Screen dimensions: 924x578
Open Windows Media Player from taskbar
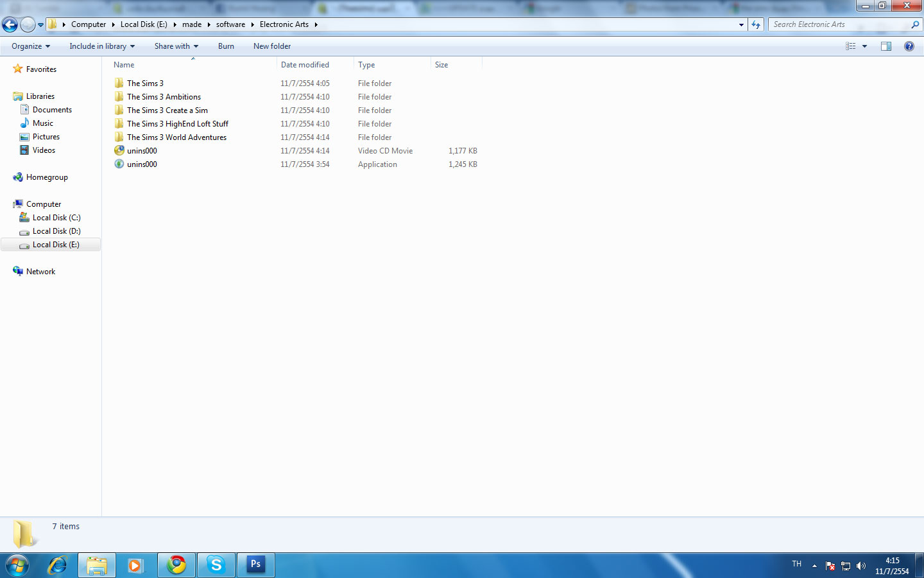(135, 565)
